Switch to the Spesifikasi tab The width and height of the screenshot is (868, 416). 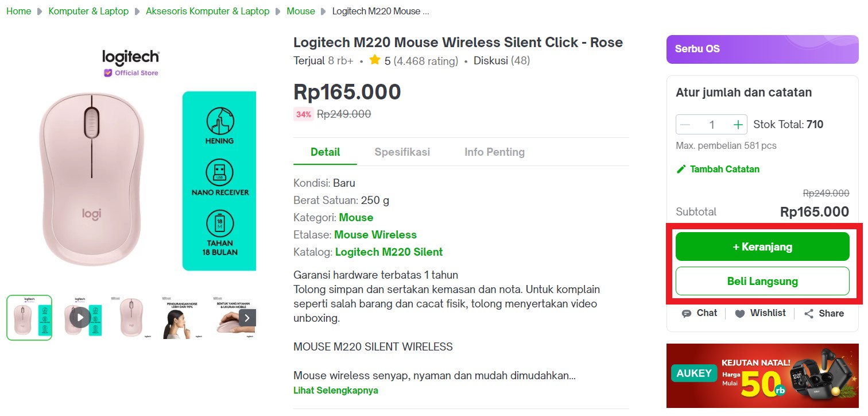point(402,152)
